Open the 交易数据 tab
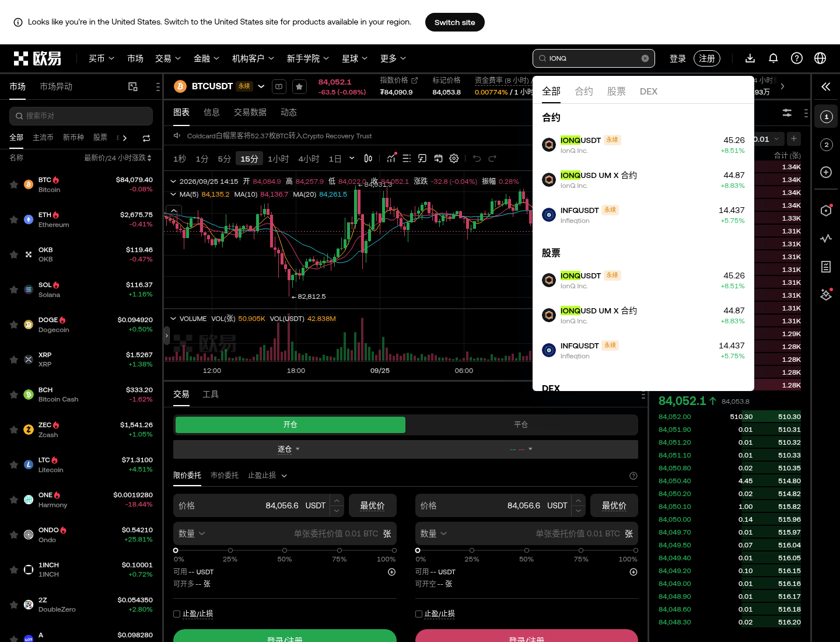Screen dimensions: 840x642 250,112
